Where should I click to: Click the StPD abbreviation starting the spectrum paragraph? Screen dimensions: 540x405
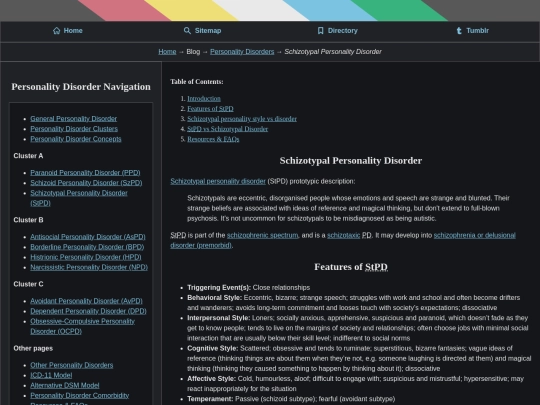click(x=178, y=235)
